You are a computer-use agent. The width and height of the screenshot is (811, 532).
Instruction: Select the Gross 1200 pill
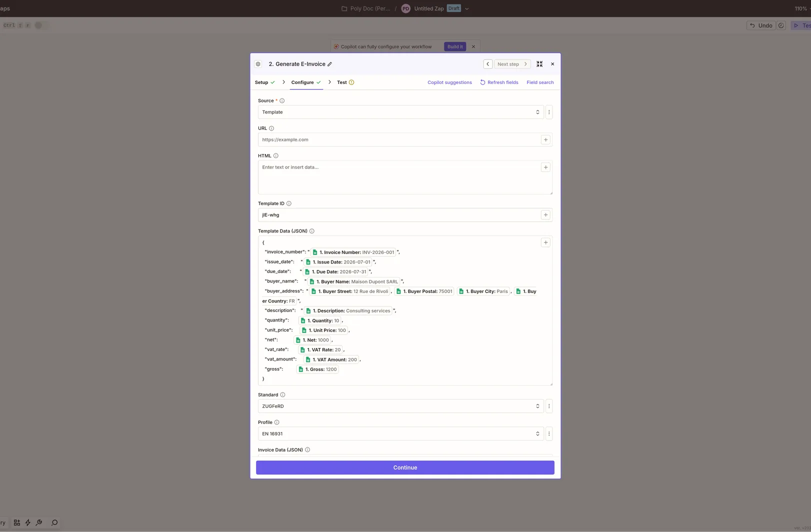[317, 369]
